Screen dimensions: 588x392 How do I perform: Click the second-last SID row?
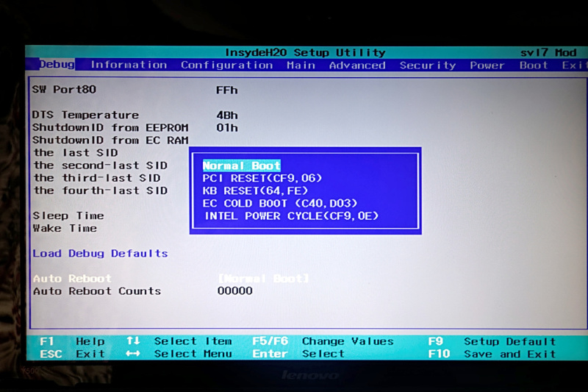point(101,165)
